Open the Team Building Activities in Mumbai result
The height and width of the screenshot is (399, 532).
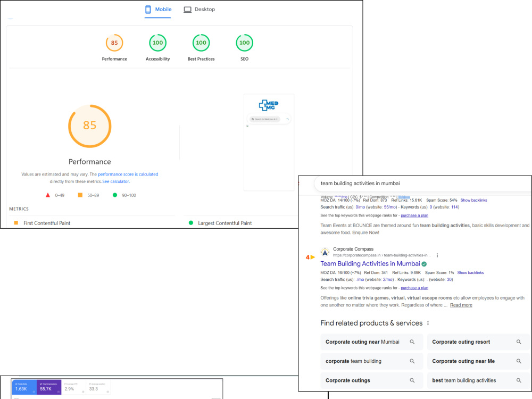point(370,264)
